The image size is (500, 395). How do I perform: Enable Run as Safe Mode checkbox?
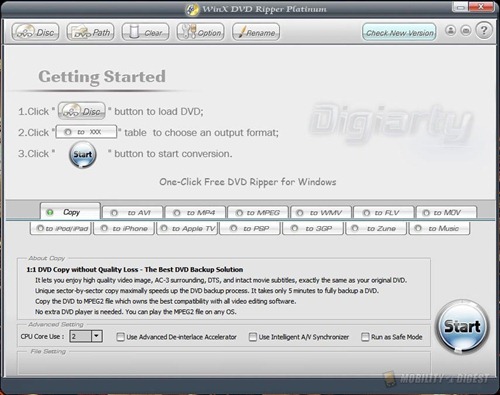pos(365,337)
